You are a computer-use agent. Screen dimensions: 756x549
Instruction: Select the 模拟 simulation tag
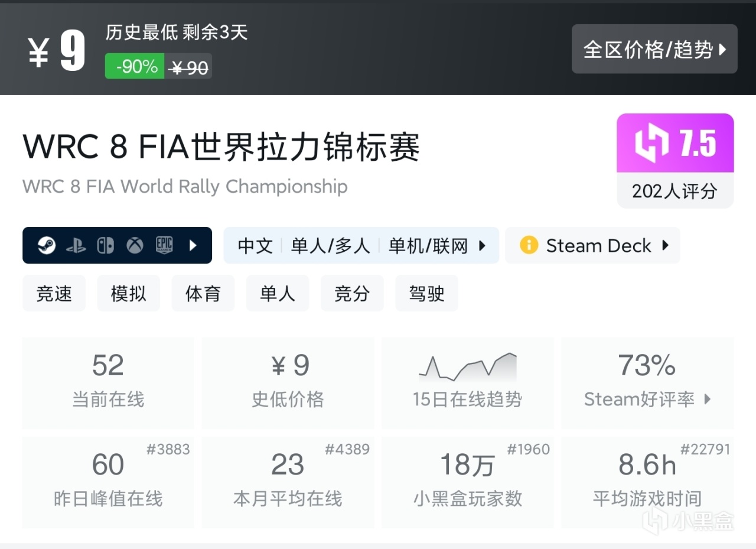coord(128,293)
